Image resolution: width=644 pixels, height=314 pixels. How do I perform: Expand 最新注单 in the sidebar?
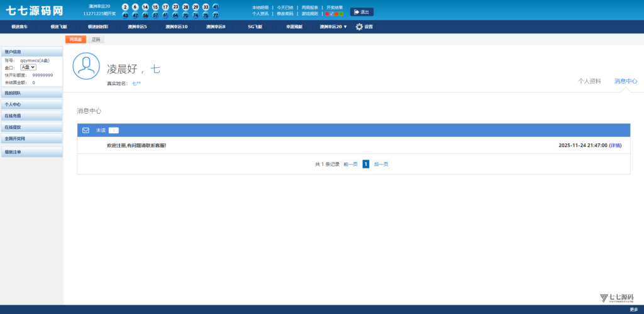(x=32, y=152)
